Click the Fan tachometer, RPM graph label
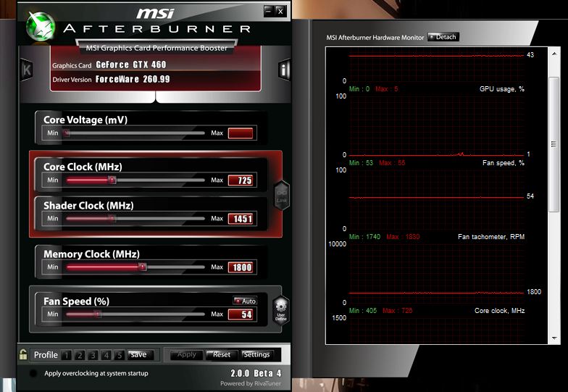568x392 pixels. coord(491,236)
